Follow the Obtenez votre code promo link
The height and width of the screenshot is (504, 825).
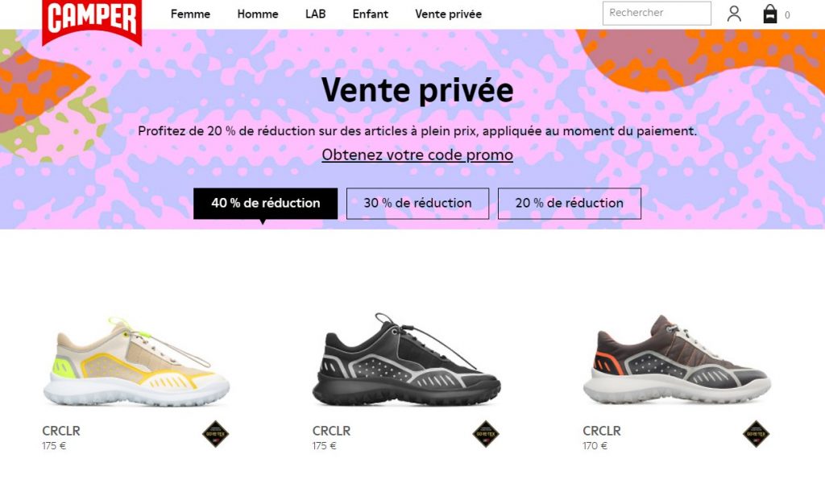point(417,155)
